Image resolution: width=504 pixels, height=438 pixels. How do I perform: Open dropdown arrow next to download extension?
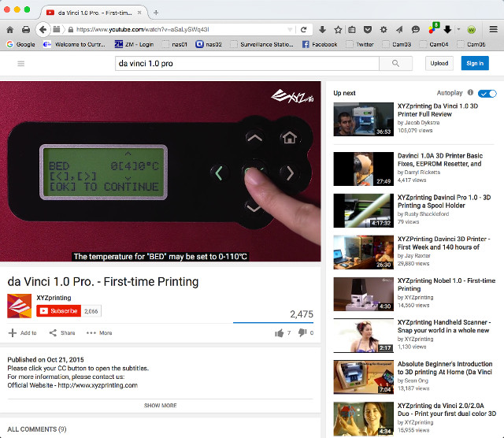[x=458, y=29]
